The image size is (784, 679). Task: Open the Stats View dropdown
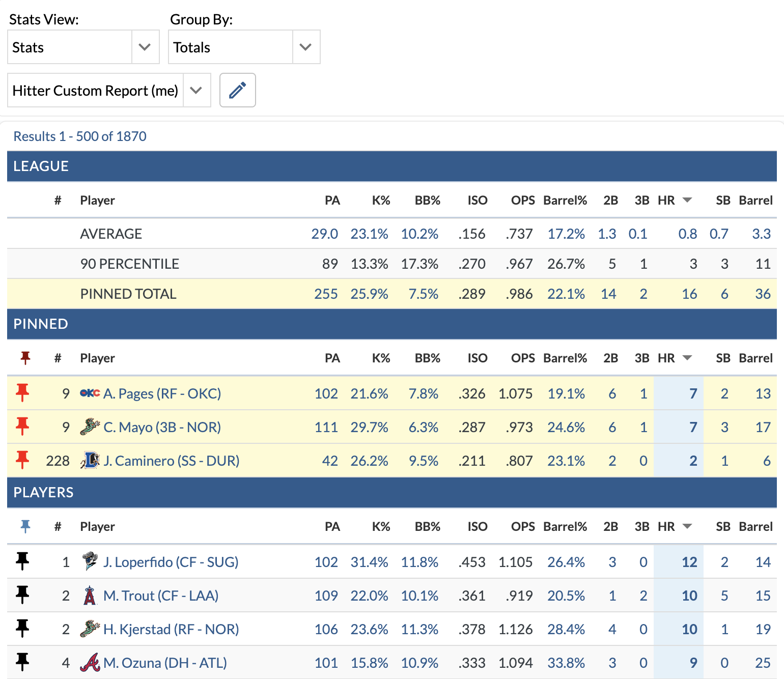[x=146, y=46]
